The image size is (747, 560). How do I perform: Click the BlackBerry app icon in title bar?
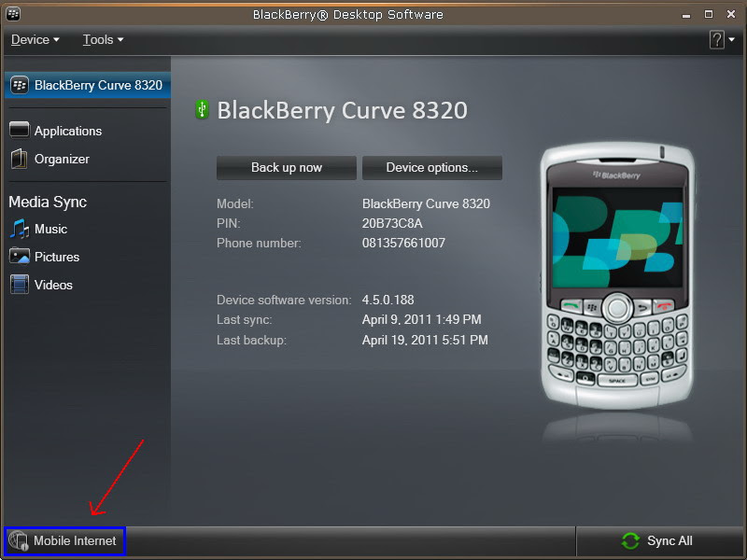coord(13,14)
